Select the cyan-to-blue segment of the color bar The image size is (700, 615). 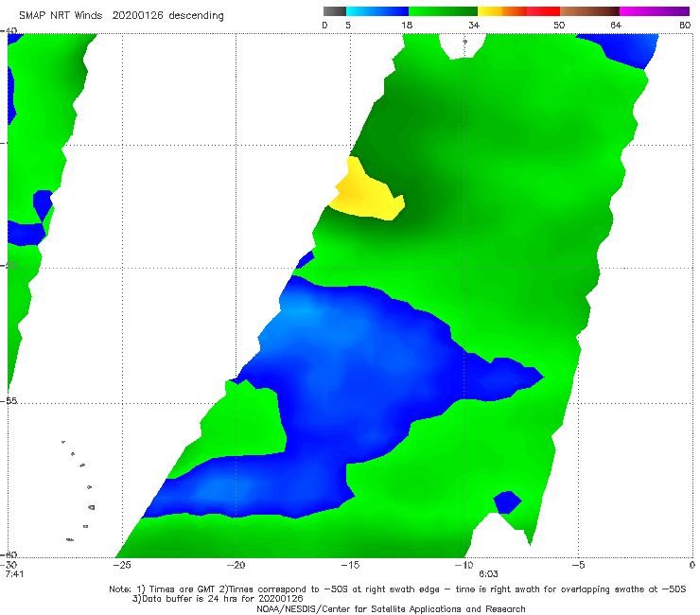click(377, 11)
